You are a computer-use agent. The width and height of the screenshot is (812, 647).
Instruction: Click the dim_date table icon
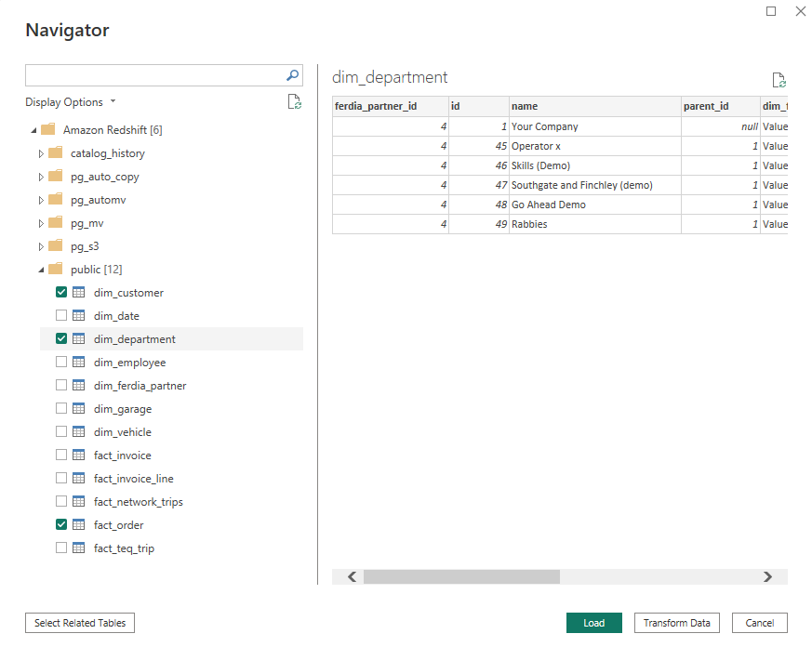coord(79,315)
